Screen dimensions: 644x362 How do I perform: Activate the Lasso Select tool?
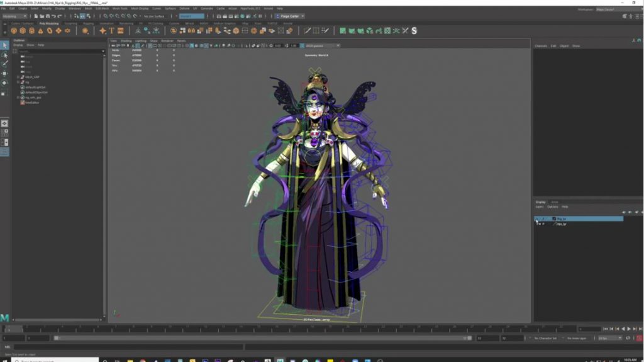pyautogui.click(x=4, y=55)
